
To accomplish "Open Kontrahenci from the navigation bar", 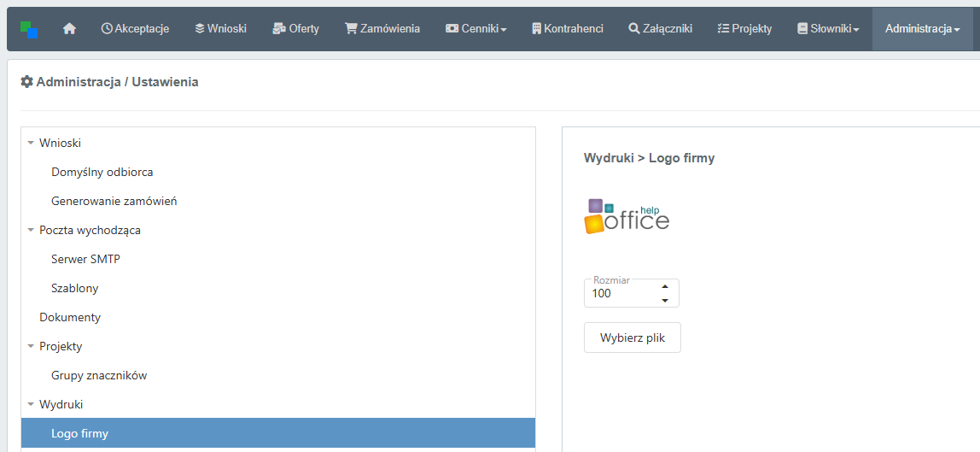I will [x=567, y=29].
